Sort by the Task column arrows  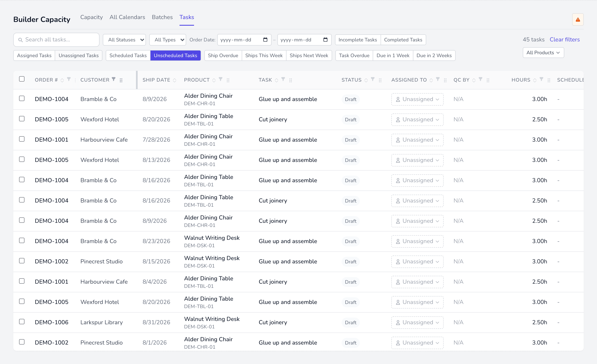277,80
